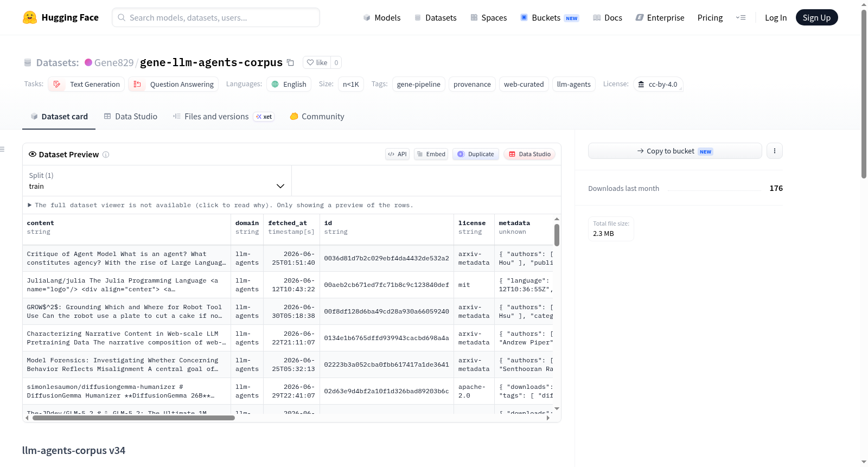
Task: Select the Question Answering task tag
Action: pyautogui.click(x=174, y=84)
